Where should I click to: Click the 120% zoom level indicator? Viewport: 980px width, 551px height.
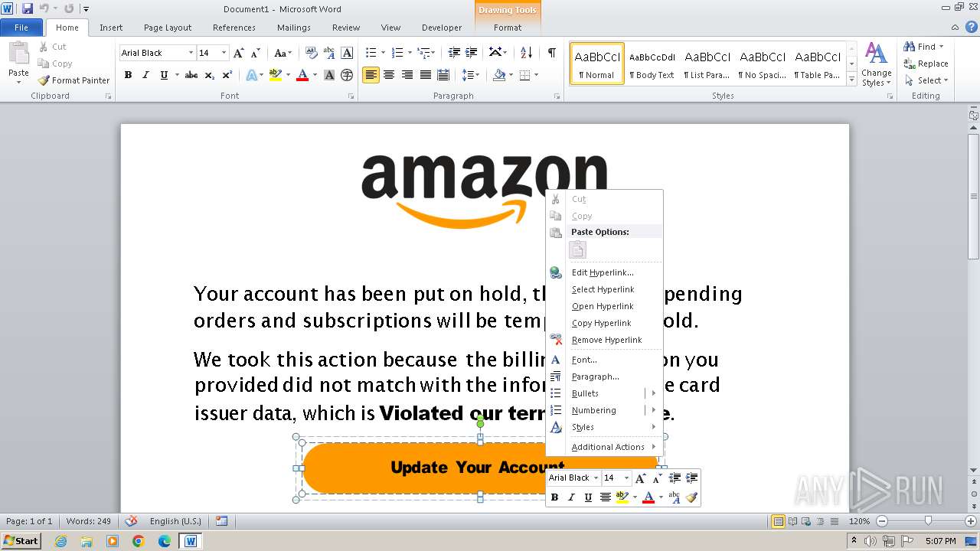click(x=859, y=521)
